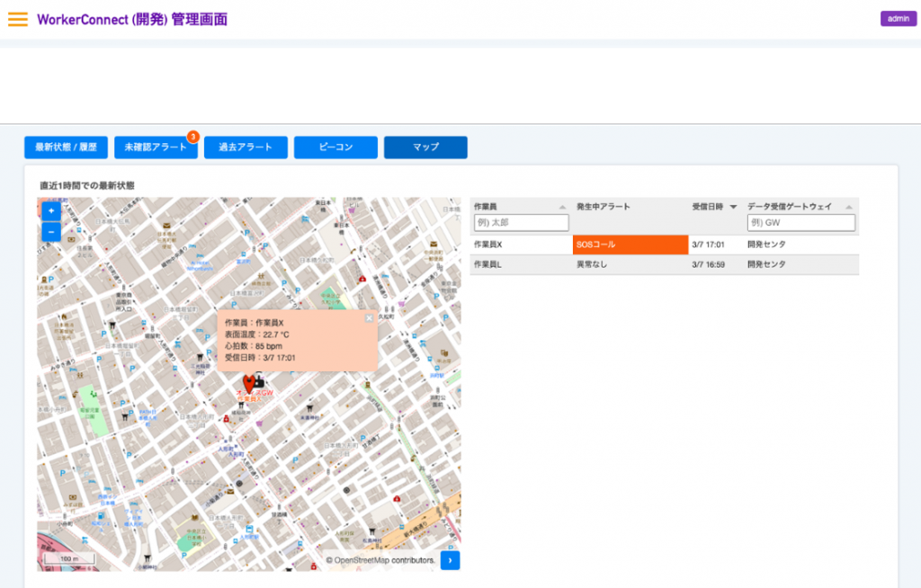
Task: Switch to the ビーコン tab
Action: pyautogui.click(x=335, y=147)
